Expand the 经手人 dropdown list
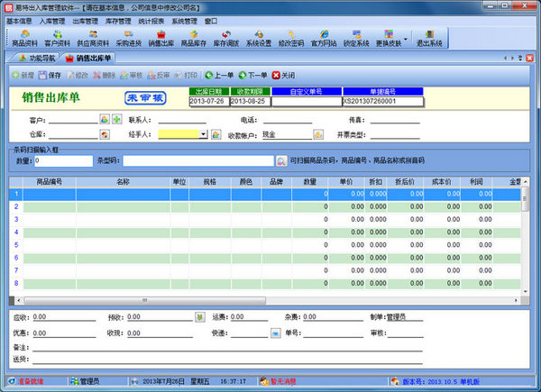 pos(204,135)
